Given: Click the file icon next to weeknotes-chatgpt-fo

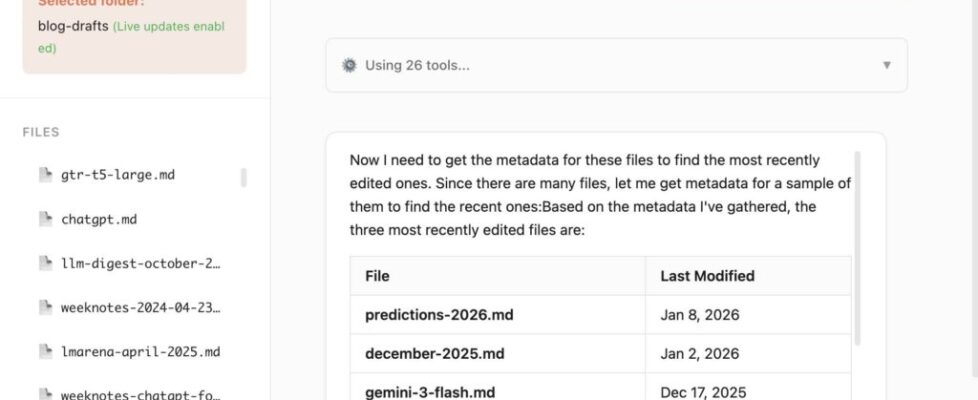Looking at the screenshot, I should tap(44, 395).
